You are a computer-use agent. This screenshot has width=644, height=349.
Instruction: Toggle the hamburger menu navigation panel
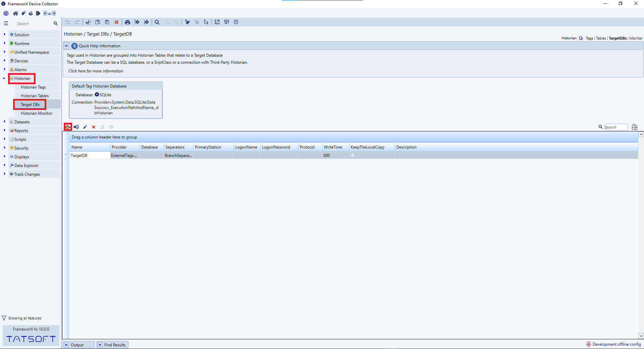click(x=6, y=23)
